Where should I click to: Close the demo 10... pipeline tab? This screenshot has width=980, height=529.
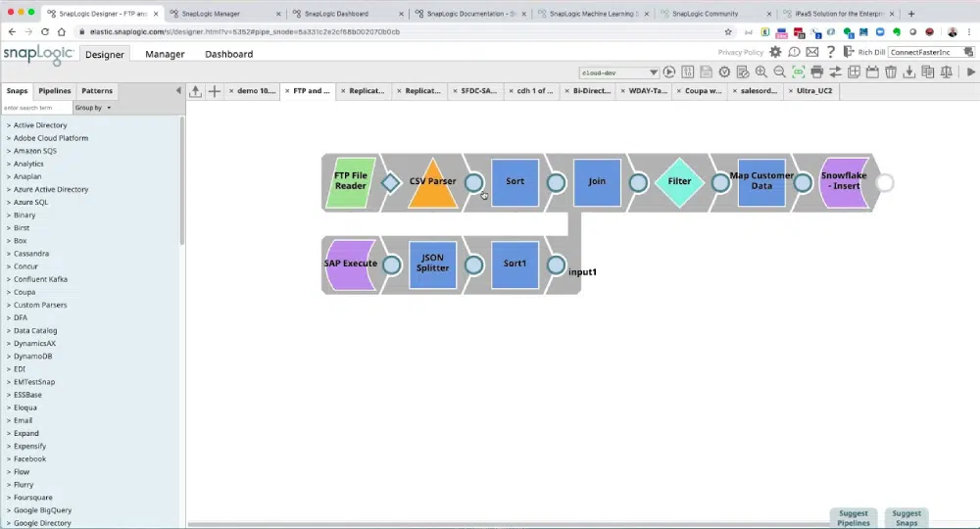tap(231, 91)
